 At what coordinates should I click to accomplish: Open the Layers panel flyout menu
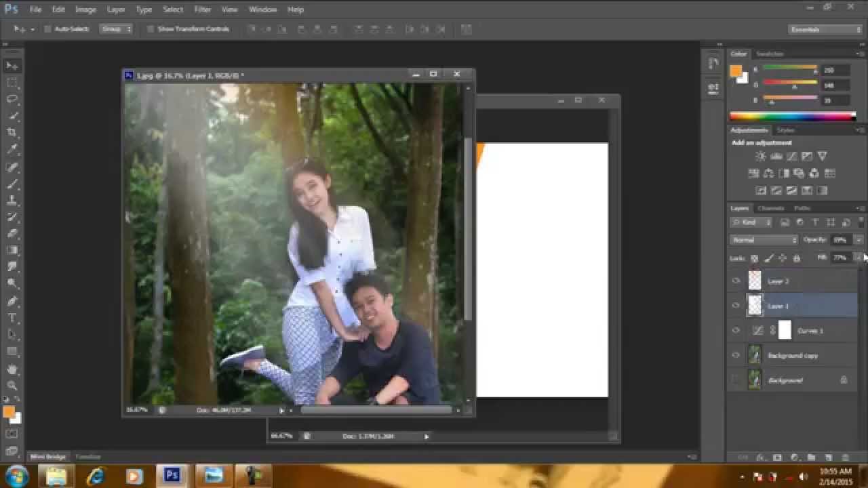coord(860,208)
